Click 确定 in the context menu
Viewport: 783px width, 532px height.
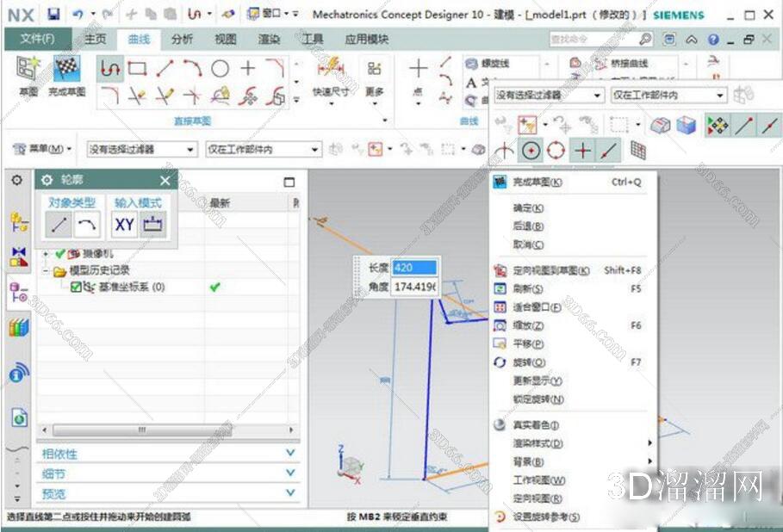tap(526, 208)
